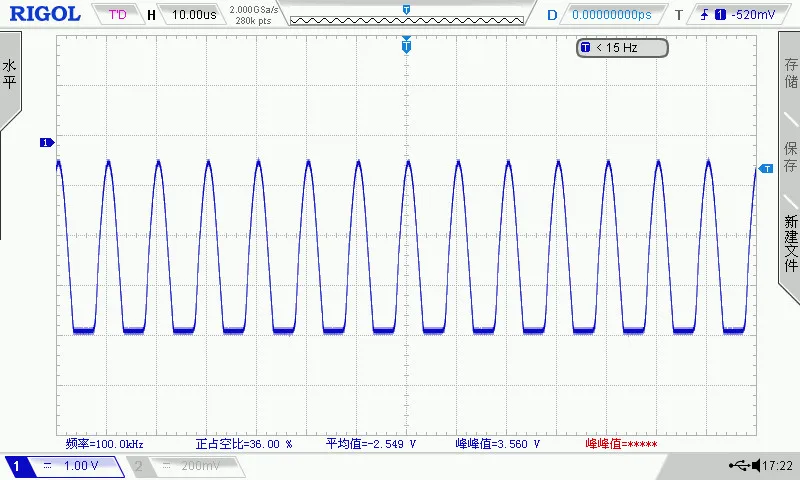Viewport: 800px width, 480px height.
Task: Click the channel 1 DC coupling icon
Action: (47, 466)
